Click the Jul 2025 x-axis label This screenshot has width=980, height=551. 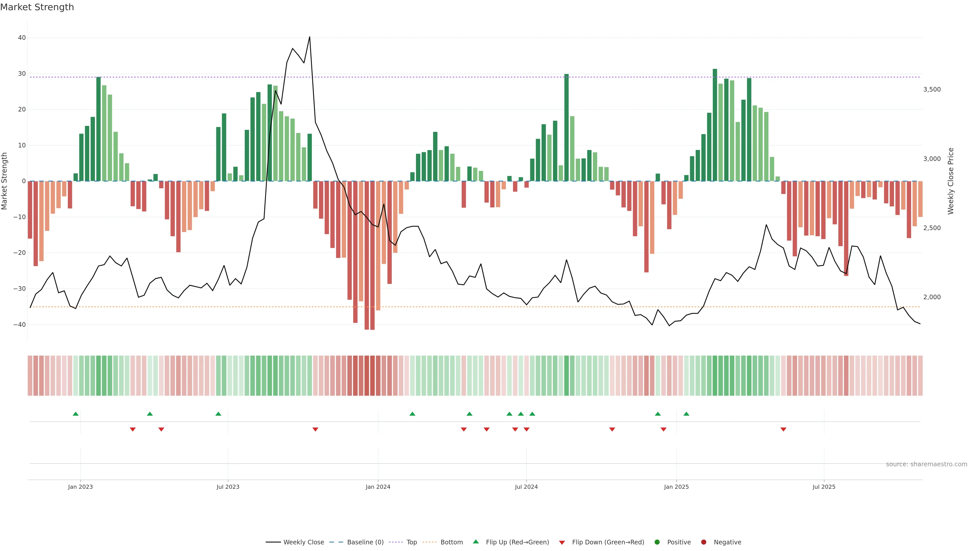click(x=824, y=487)
